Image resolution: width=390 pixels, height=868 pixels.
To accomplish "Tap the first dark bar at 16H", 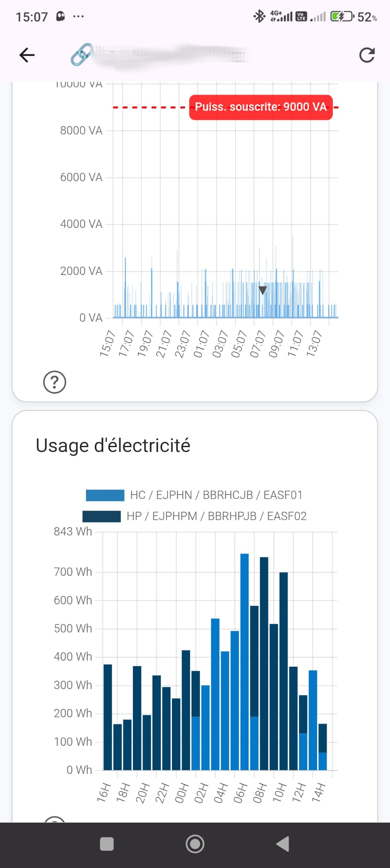I will point(108,716).
